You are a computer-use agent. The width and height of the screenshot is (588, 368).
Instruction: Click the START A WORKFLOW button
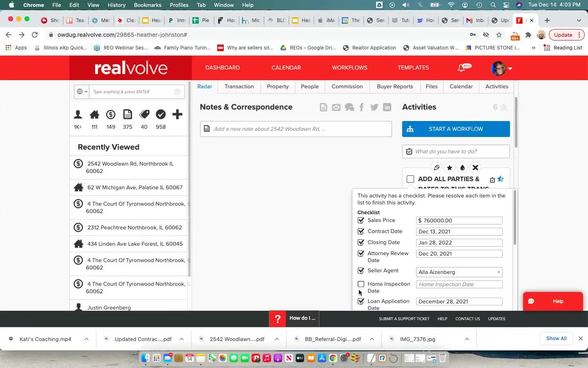pos(456,129)
